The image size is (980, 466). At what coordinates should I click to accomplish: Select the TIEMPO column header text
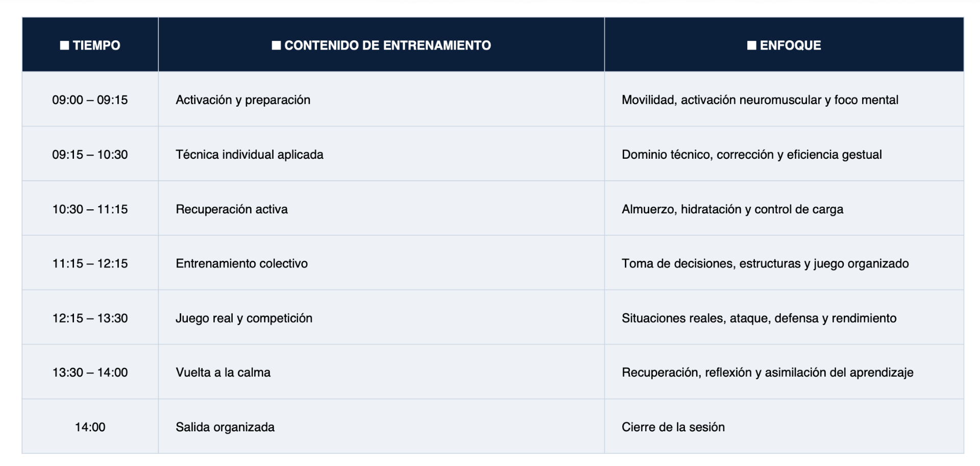(96, 45)
